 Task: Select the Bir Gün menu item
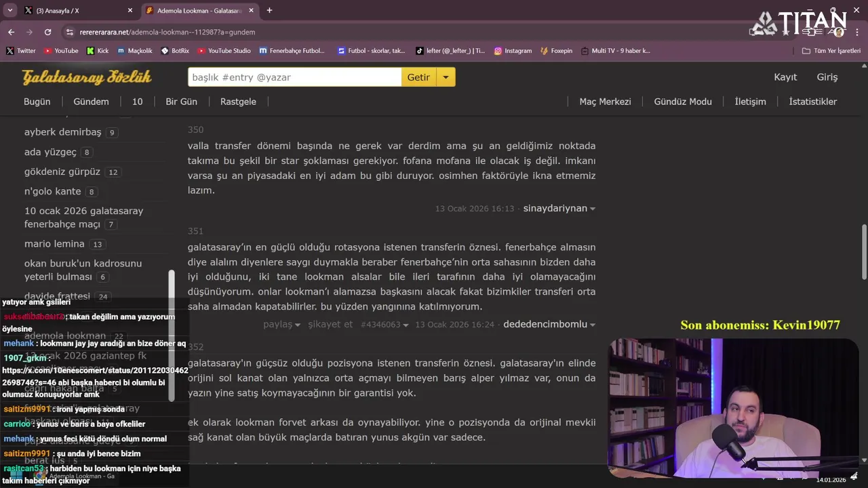click(x=181, y=102)
